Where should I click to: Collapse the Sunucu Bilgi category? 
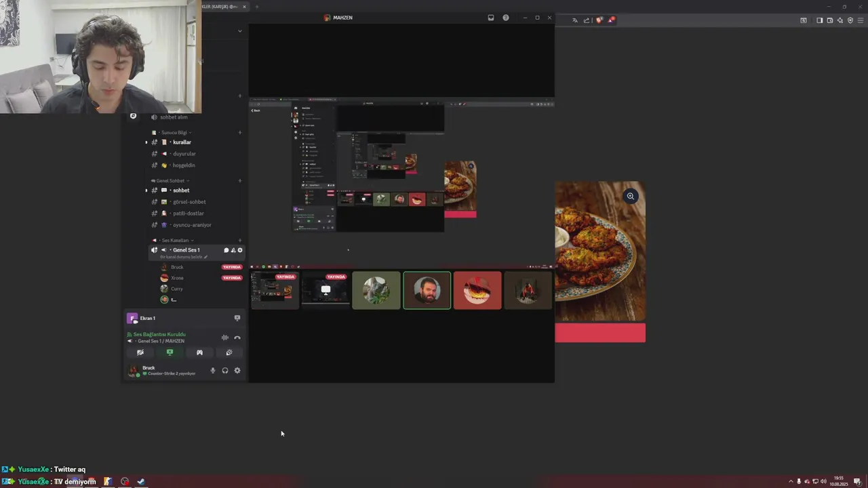point(175,133)
